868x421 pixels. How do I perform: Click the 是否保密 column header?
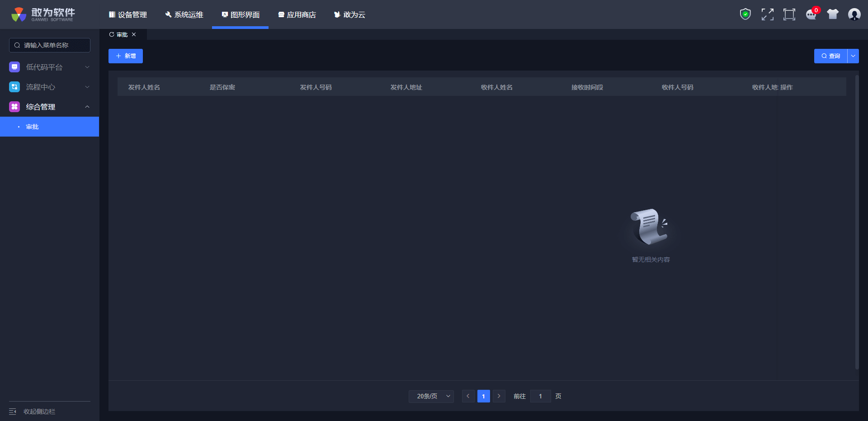(222, 87)
